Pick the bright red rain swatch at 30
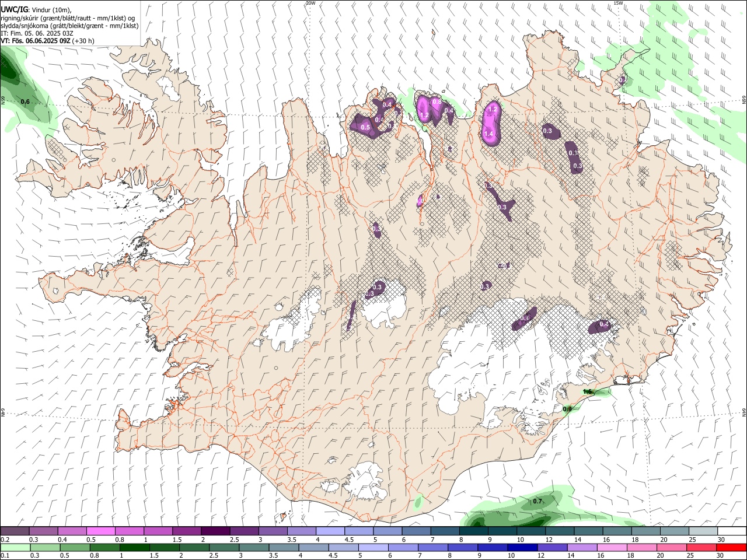The height and width of the screenshot is (560, 747). point(731,547)
